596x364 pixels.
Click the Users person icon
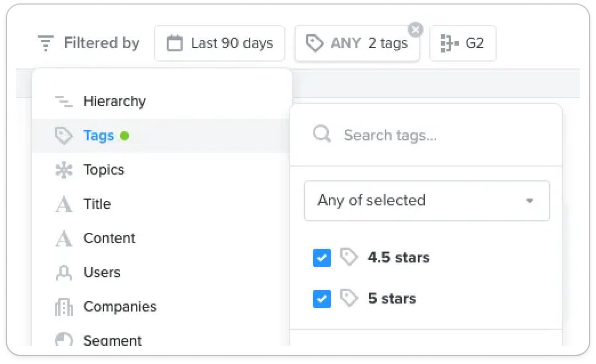63,273
